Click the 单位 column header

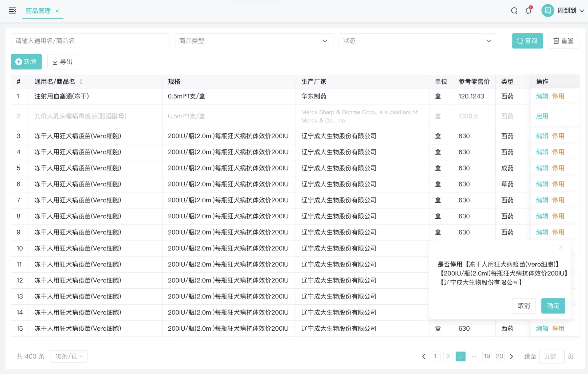click(x=441, y=82)
